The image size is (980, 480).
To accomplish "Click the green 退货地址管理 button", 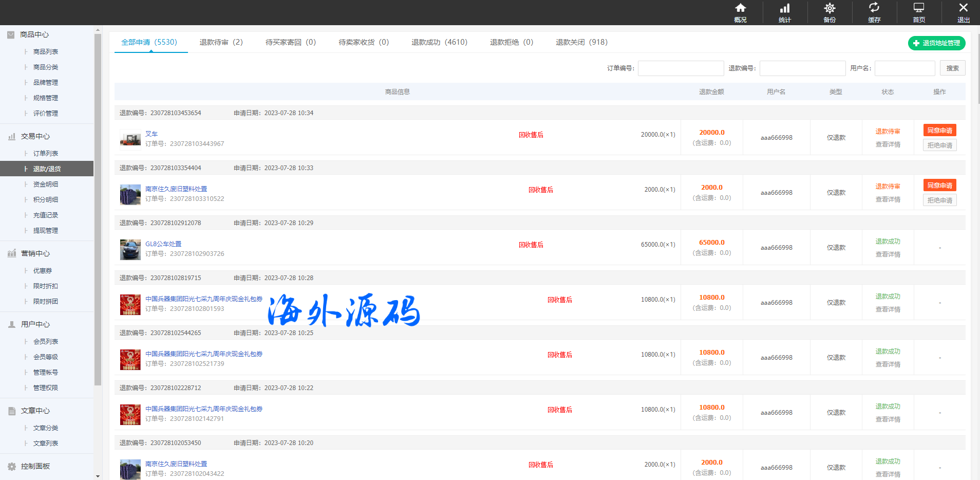I will pos(936,43).
